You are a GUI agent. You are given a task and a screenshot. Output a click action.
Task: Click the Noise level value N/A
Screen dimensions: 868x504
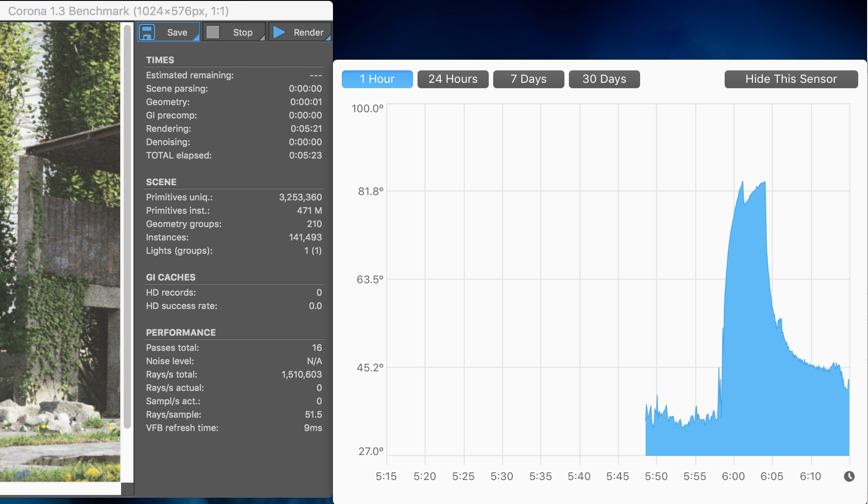pyautogui.click(x=314, y=361)
